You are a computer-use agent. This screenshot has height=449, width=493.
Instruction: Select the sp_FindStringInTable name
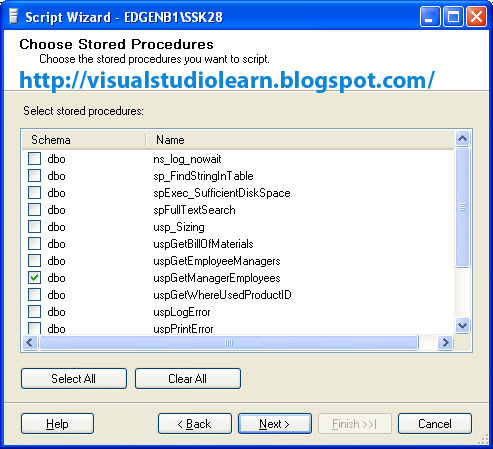[203, 176]
